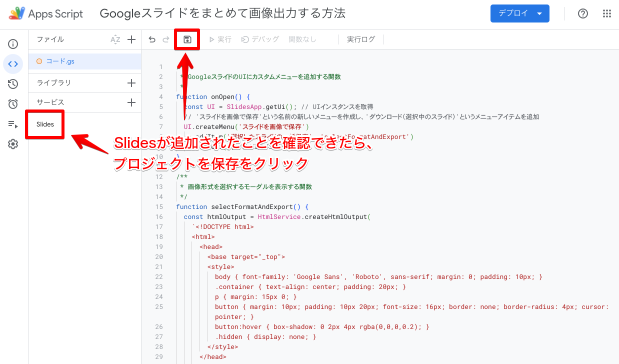Screen dimensions: 619x364
Task: Open the 関数なし function selector
Action: (x=302, y=39)
